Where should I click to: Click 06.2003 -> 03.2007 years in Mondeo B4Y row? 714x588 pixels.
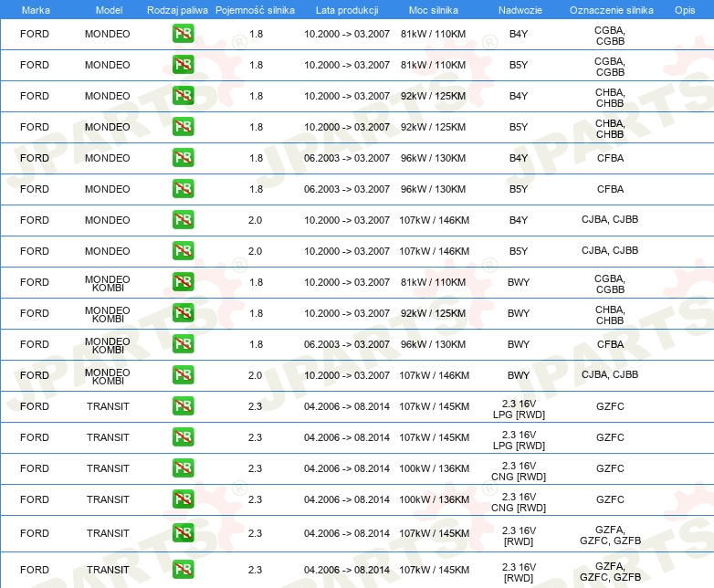347,158
